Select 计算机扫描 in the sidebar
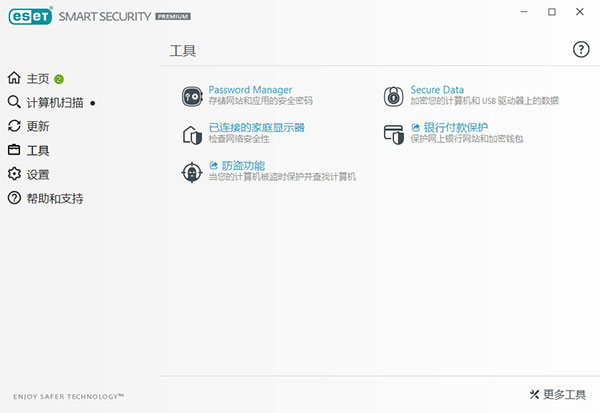Screen dimensions: 600x413 [x=55, y=102]
